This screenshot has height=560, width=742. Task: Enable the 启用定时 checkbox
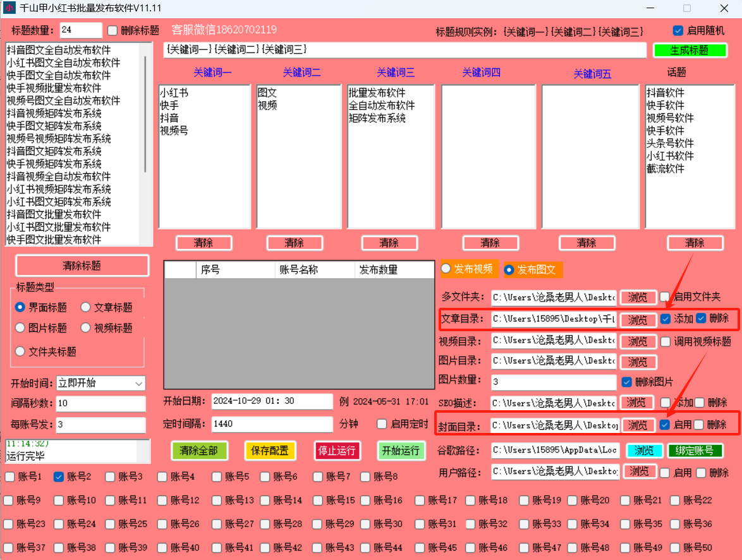pos(382,423)
